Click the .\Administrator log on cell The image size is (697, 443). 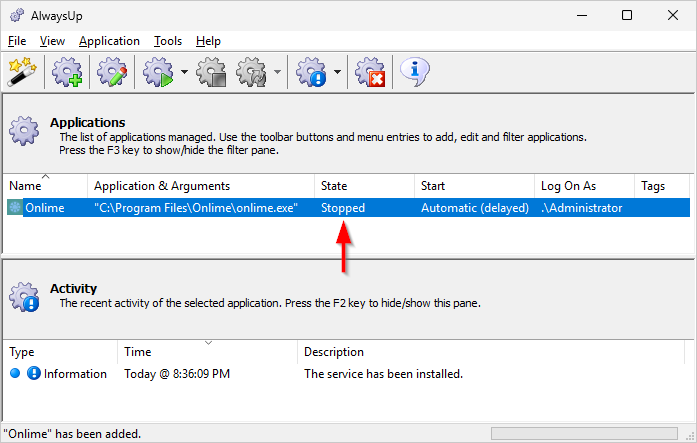[581, 208]
